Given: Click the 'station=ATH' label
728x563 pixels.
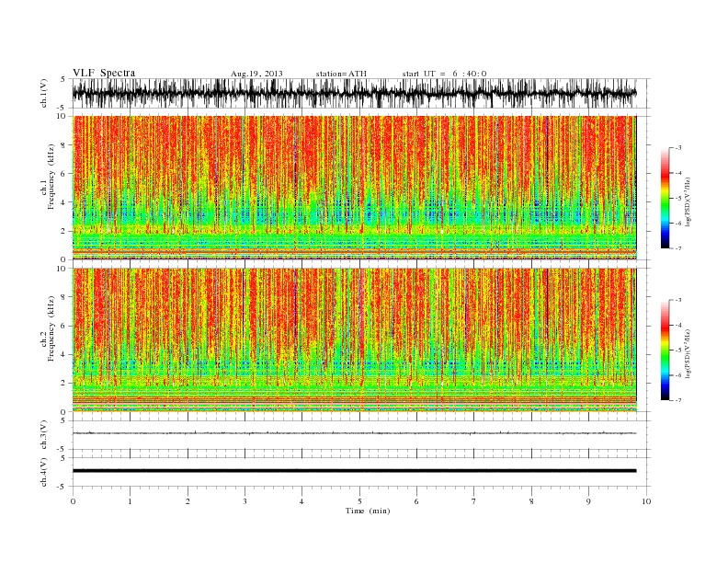Looking at the screenshot, I should click(341, 74).
